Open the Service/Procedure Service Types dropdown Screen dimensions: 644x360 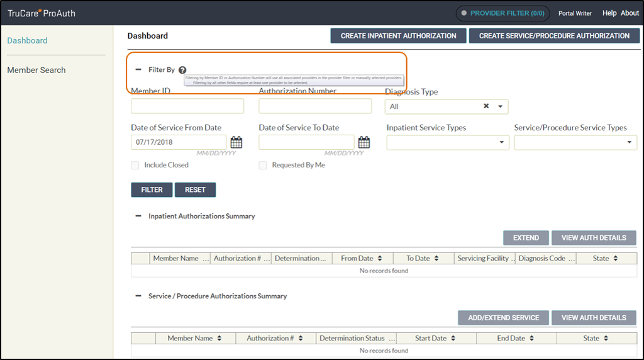click(630, 143)
